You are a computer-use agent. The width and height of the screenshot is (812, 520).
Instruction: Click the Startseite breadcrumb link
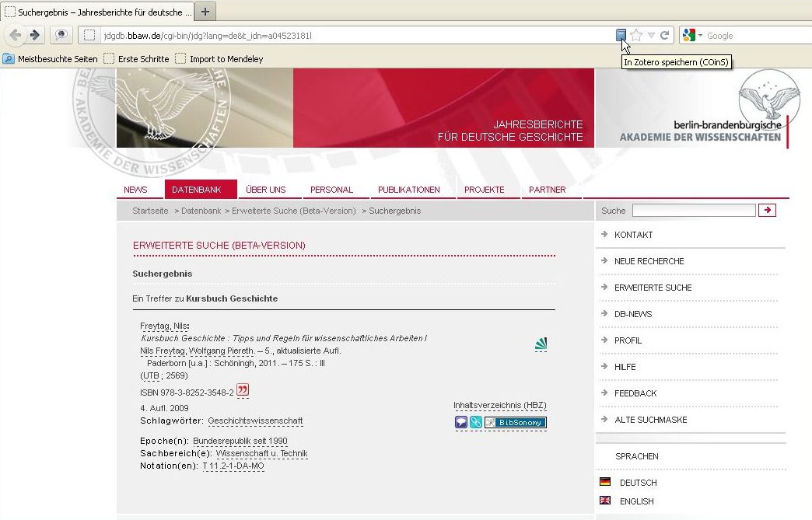pos(150,211)
